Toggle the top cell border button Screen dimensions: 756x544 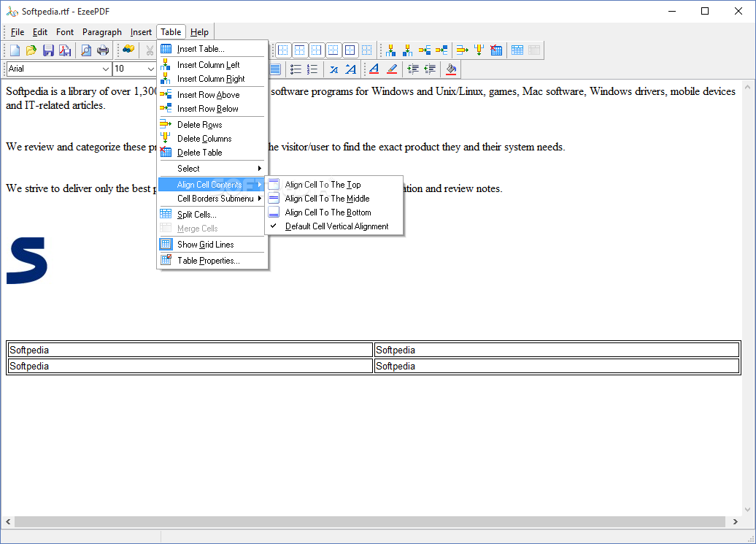[299, 50]
